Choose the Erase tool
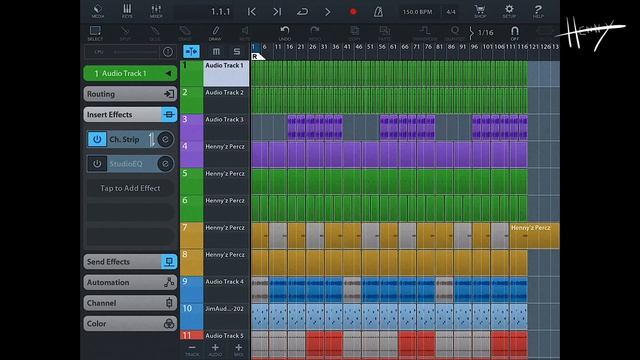The image size is (640, 360). (184, 33)
